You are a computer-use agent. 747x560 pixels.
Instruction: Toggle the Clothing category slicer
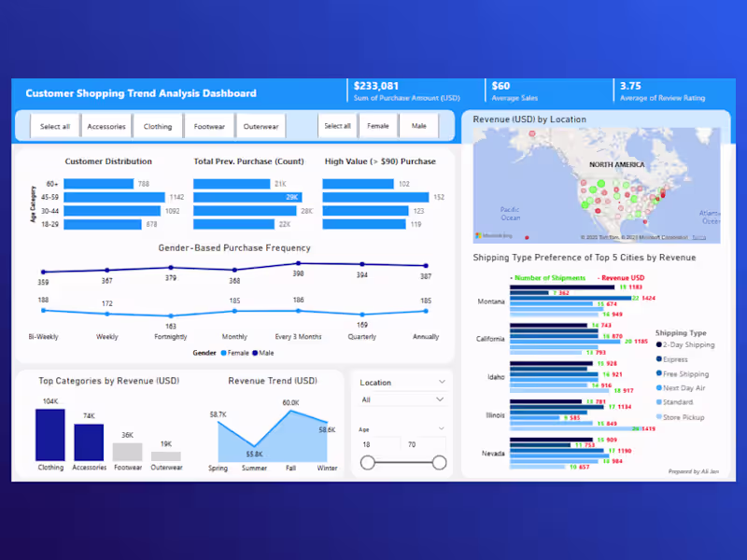point(158,126)
